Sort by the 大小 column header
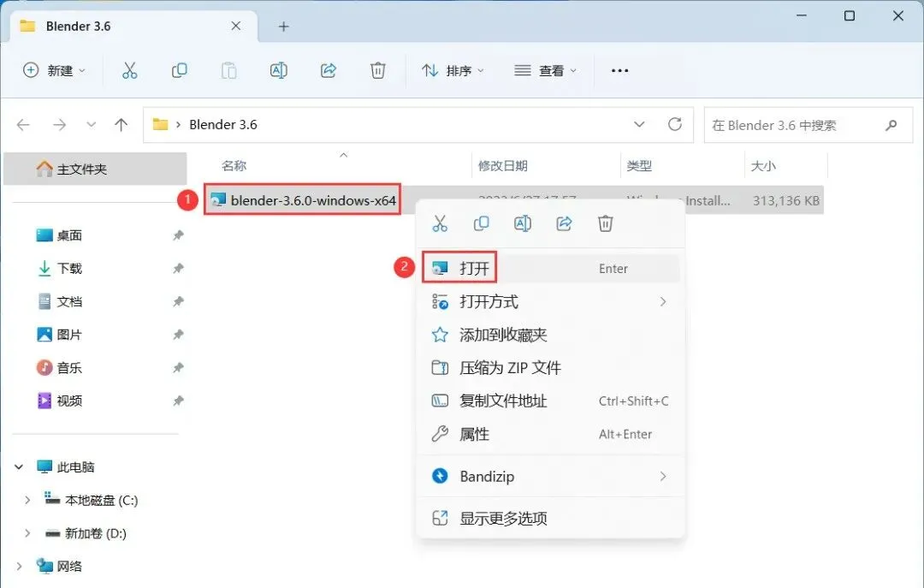924x588 pixels. coord(763,166)
